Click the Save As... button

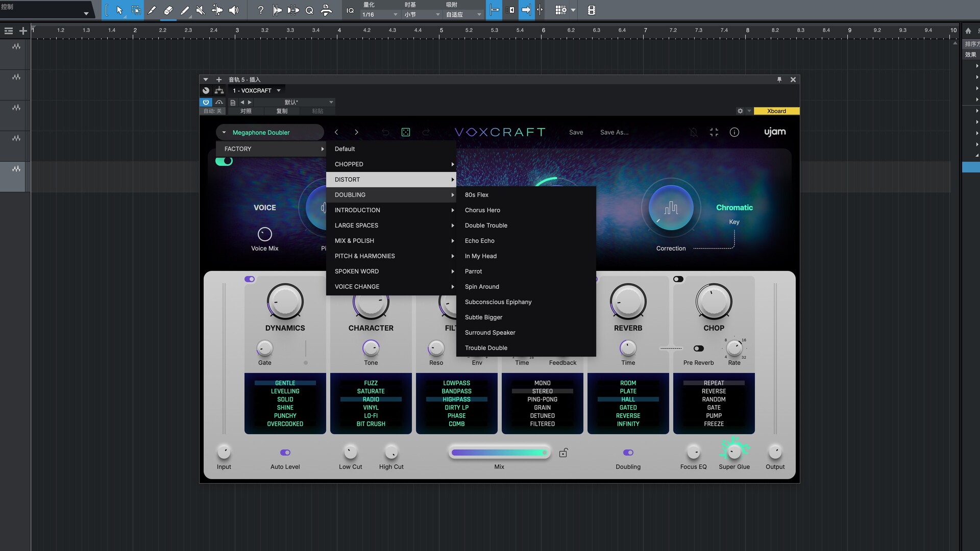tap(614, 132)
